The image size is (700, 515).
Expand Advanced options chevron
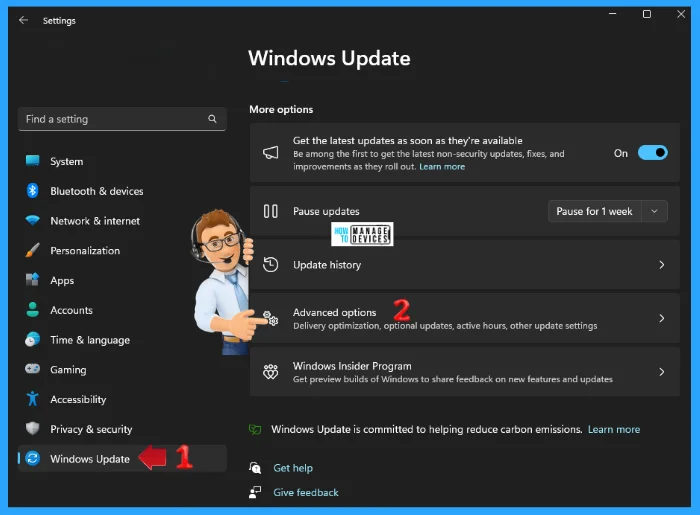[x=662, y=318]
